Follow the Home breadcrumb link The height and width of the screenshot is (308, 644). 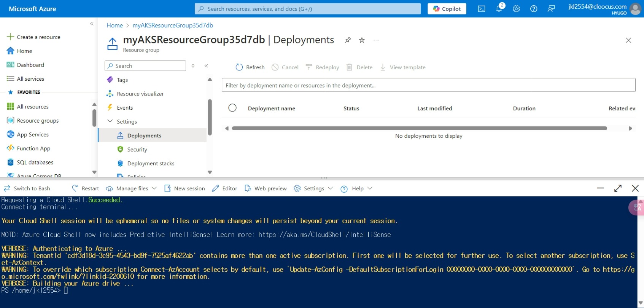coord(114,25)
